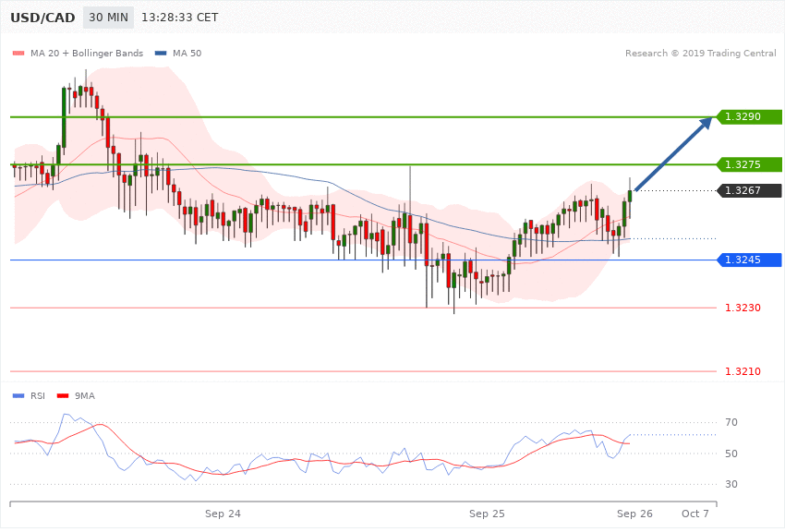Click the RSI 30 level label
The height and width of the screenshot is (532, 785).
731,484
